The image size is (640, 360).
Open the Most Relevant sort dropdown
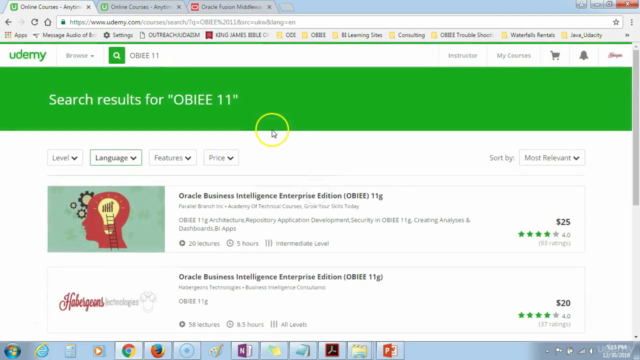point(552,158)
